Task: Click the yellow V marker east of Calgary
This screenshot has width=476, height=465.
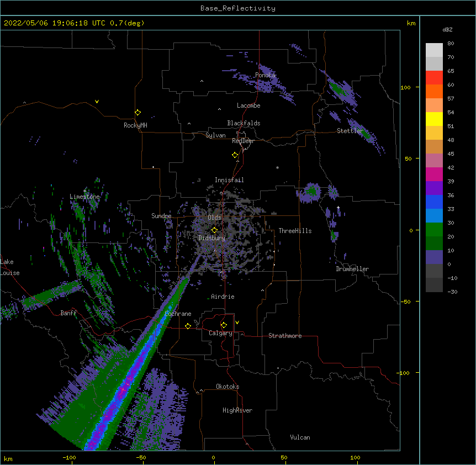Action: pos(237,323)
